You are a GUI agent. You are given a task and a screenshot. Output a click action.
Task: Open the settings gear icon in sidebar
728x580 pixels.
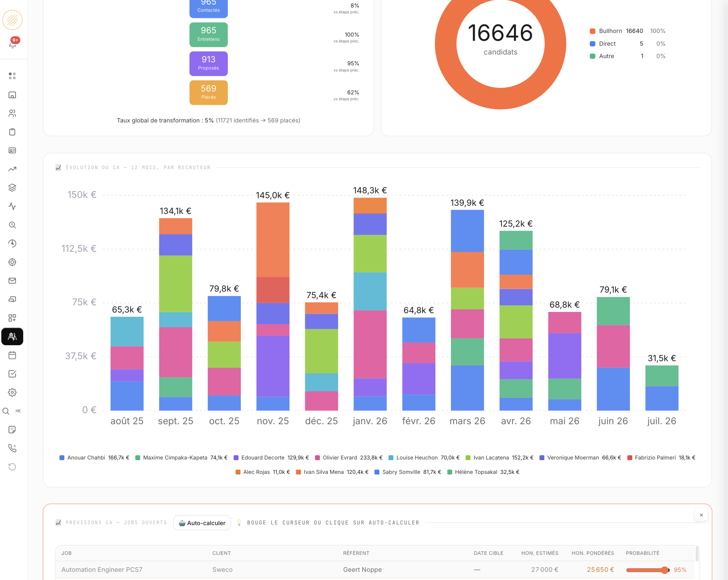click(12, 393)
